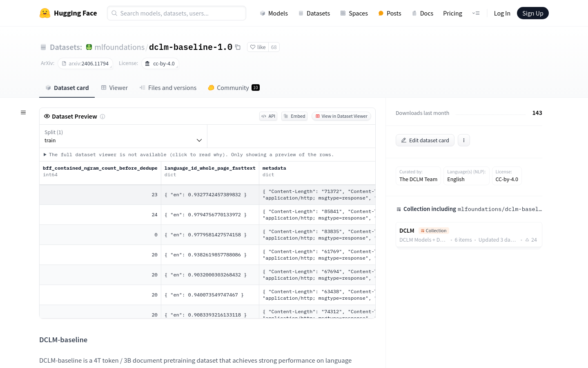Open the mlfoundations organization link
This screenshot has width=588, height=368.
click(x=120, y=47)
